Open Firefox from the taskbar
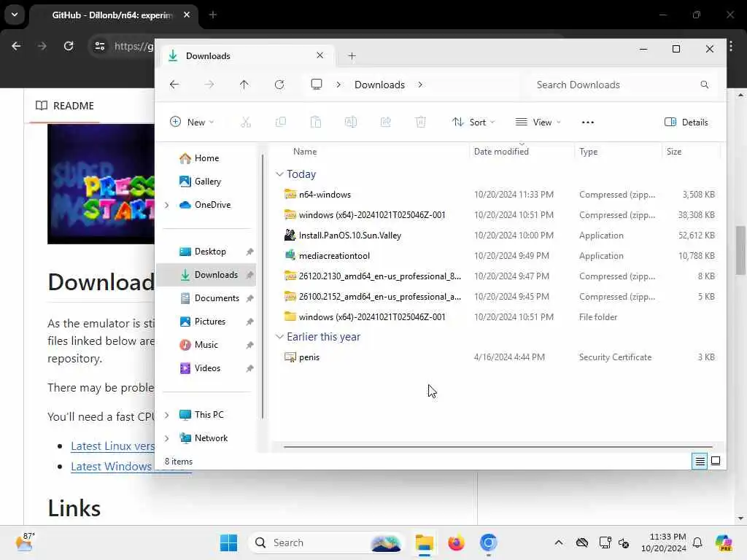747x560 pixels. [x=456, y=542]
